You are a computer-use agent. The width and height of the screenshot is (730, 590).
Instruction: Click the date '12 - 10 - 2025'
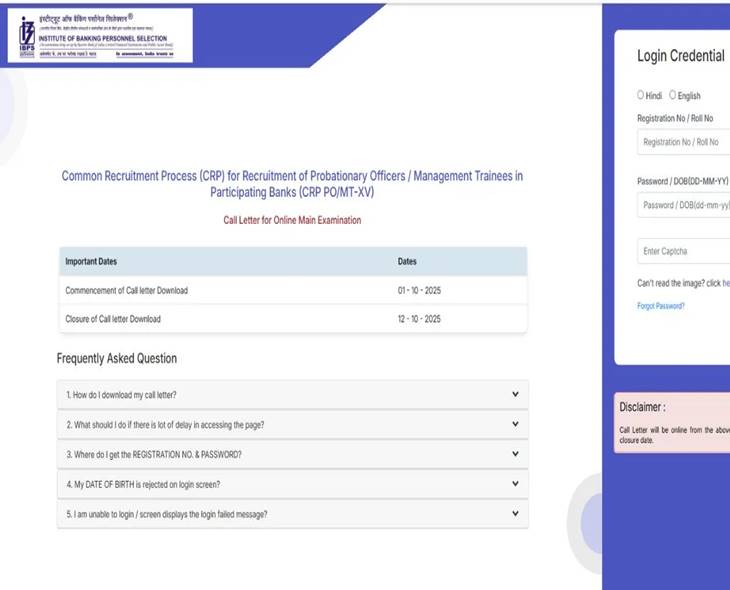pos(419,319)
